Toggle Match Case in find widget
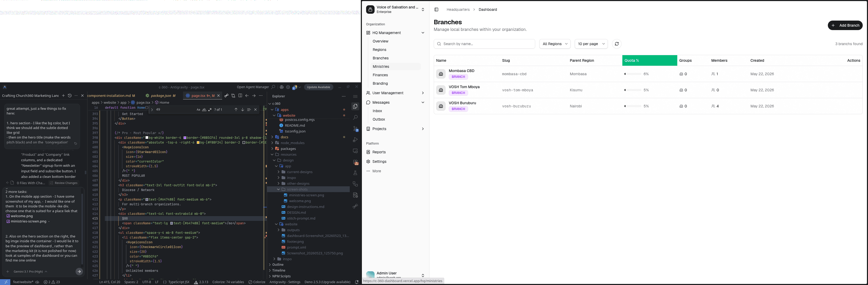The height and width of the screenshot is (285, 868). [198, 110]
